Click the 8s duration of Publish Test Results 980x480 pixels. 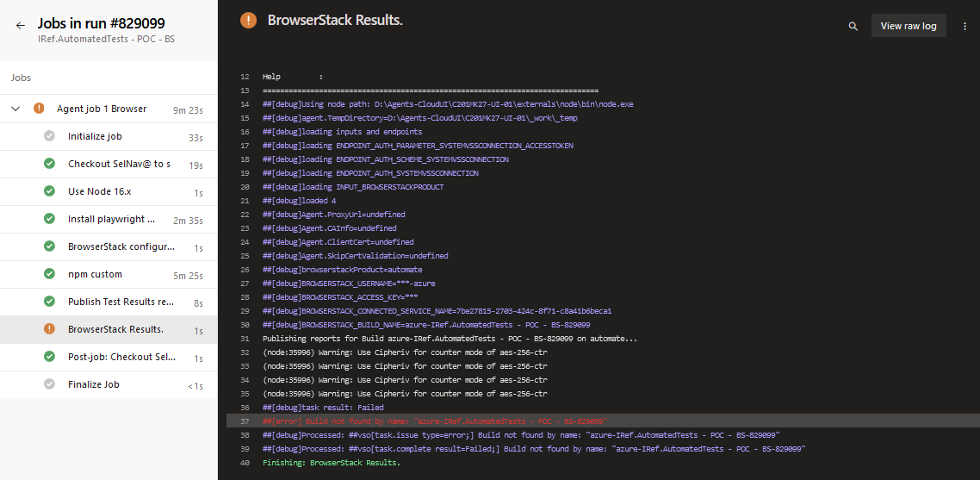[198, 302]
